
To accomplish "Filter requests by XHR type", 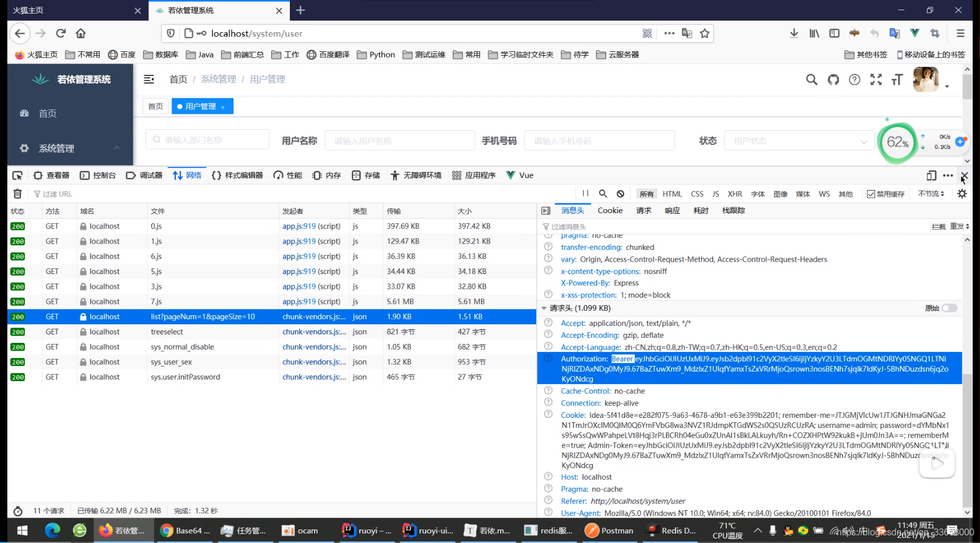I will (735, 194).
